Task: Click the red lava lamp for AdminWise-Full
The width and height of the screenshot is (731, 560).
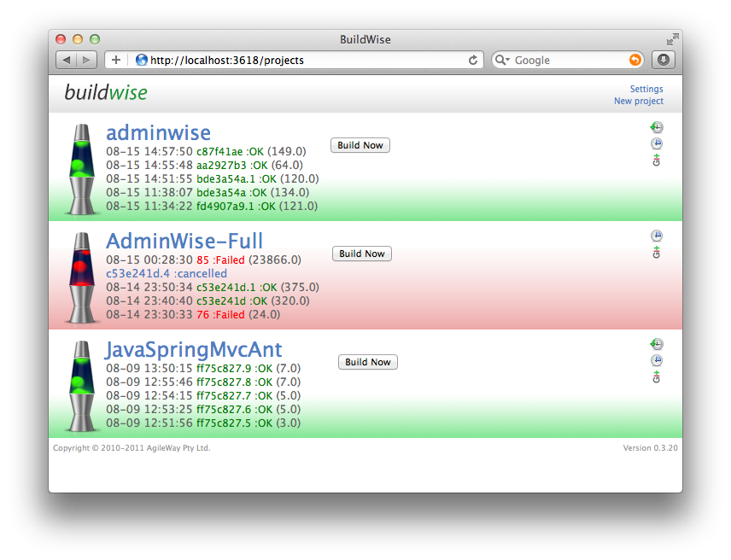Action: [82, 277]
